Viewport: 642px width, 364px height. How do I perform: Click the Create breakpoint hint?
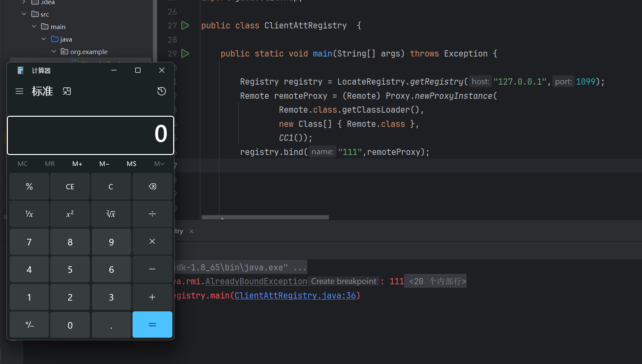343,281
